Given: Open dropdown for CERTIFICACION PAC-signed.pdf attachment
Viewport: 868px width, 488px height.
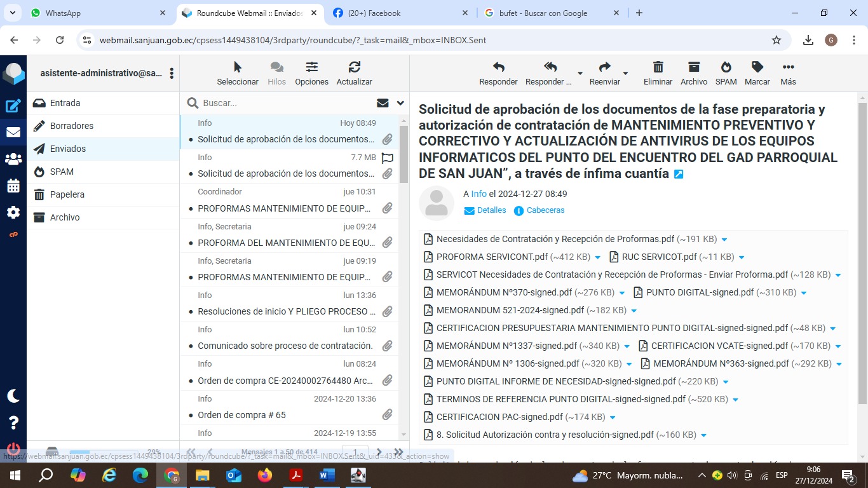Looking at the screenshot, I should tap(613, 417).
